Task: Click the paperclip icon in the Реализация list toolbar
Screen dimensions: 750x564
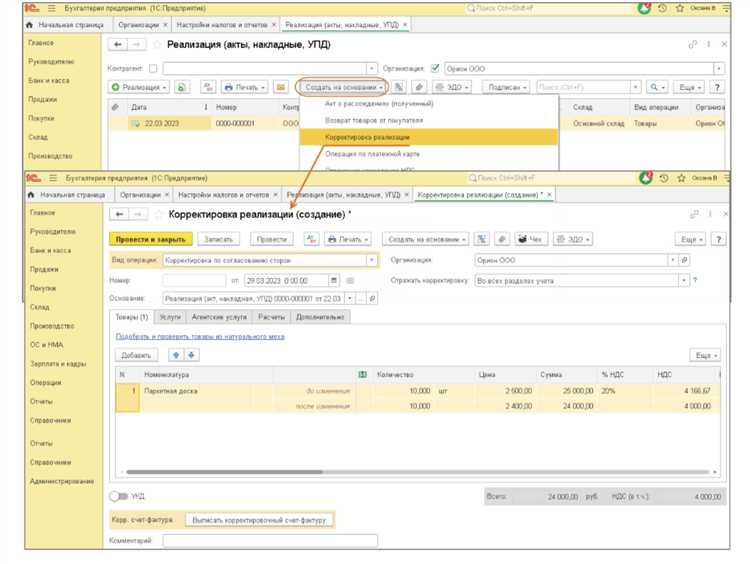Action: point(419,87)
